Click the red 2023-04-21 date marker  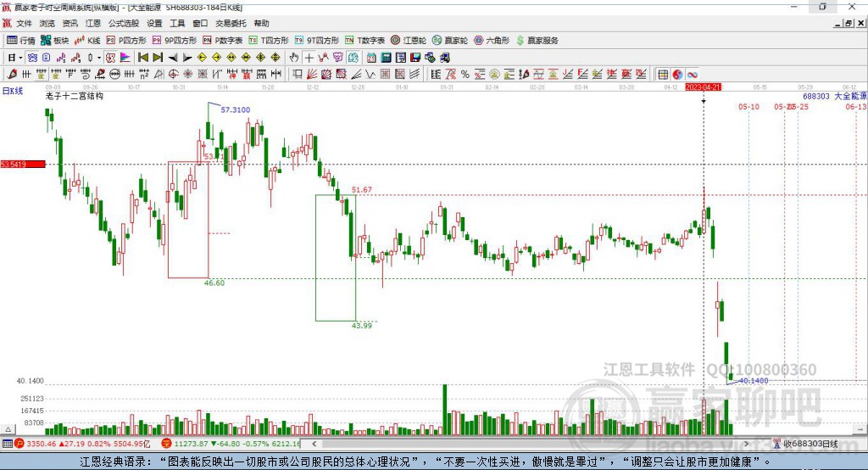tap(703, 87)
